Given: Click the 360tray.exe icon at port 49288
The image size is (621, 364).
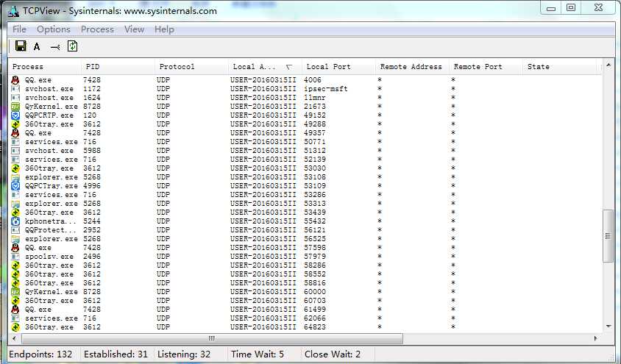Looking at the screenshot, I should tap(15, 124).
